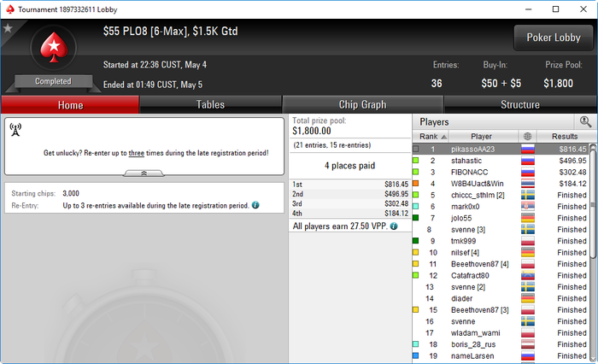Click orange color tag beside W8B4Uact&Win
This screenshot has width=598, height=364.
click(416, 184)
